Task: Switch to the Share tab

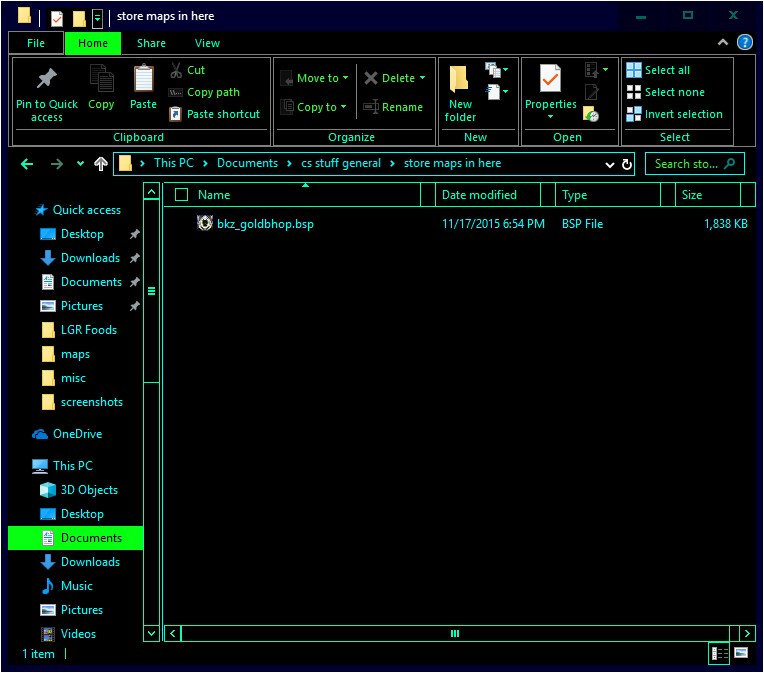Action: [151, 43]
